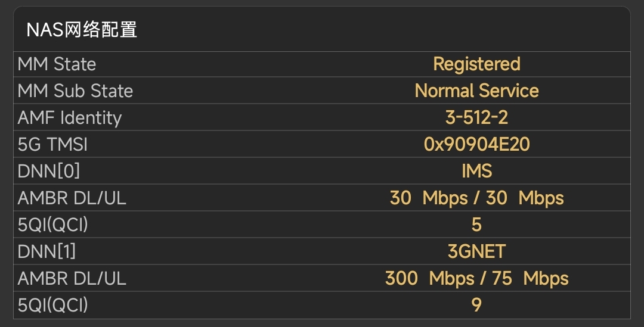The height and width of the screenshot is (327, 644).
Task: Select the MM Sub State label
Action: point(75,91)
